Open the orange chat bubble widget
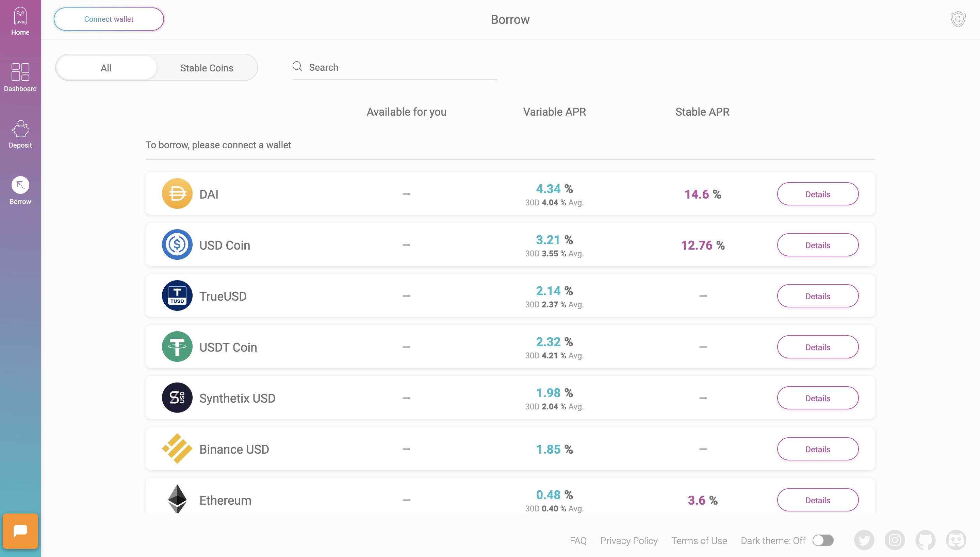The height and width of the screenshot is (557, 980). click(x=20, y=531)
